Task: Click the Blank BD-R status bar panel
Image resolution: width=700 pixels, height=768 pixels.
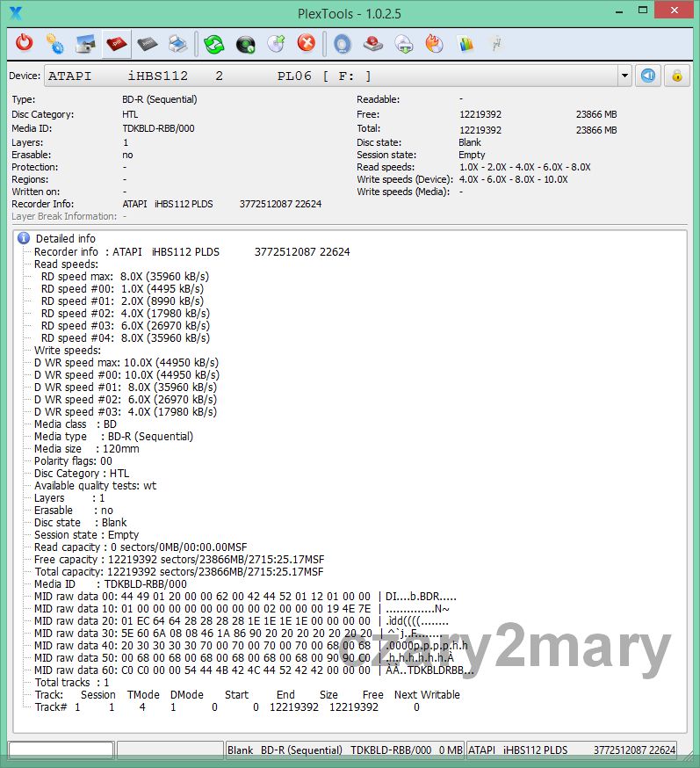Action: [344, 750]
